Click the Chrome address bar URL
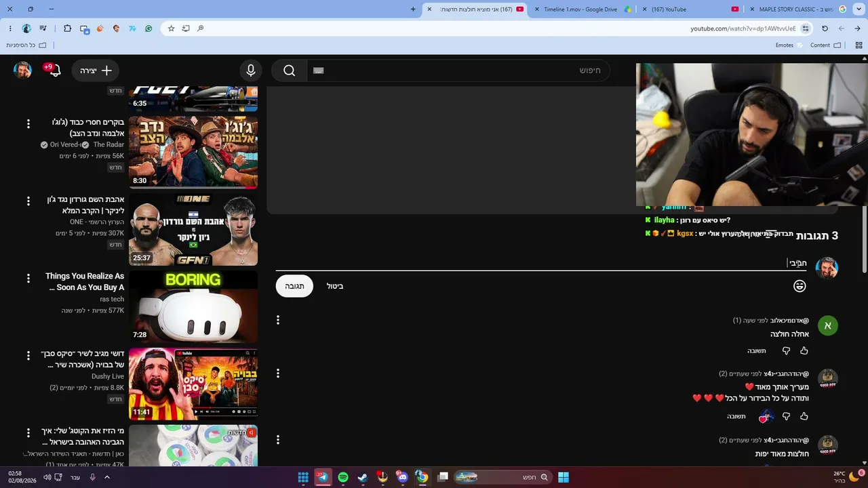 [743, 28]
